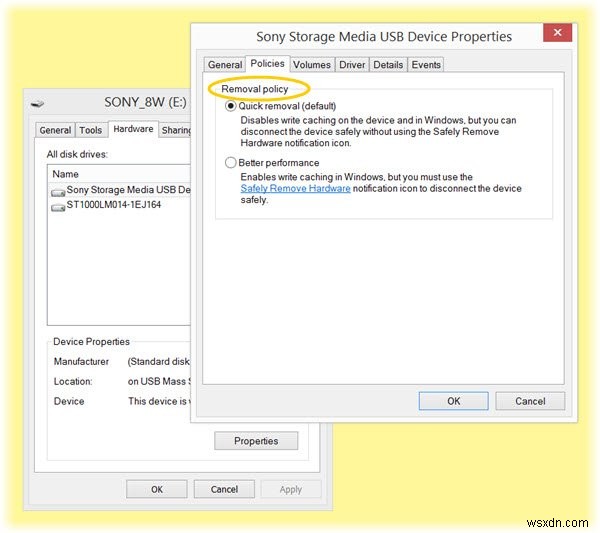The height and width of the screenshot is (533, 600).
Task: Click the Apply button in SONY_8W window
Action: point(291,489)
